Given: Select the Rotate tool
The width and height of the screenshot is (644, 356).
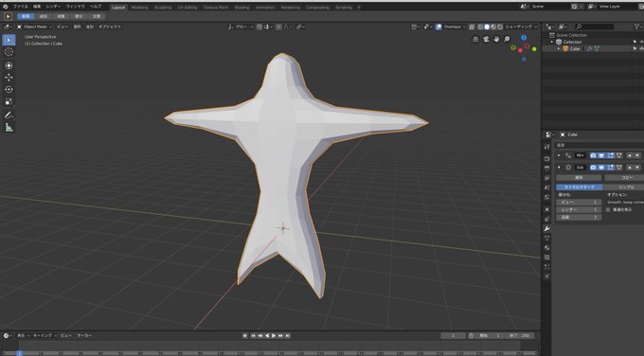Looking at the screenshot, I should tap(9, 90).
